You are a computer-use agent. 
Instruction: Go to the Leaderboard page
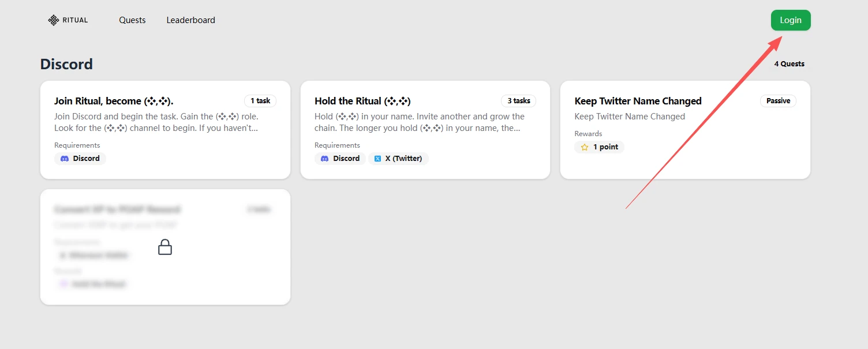point(190,20)
